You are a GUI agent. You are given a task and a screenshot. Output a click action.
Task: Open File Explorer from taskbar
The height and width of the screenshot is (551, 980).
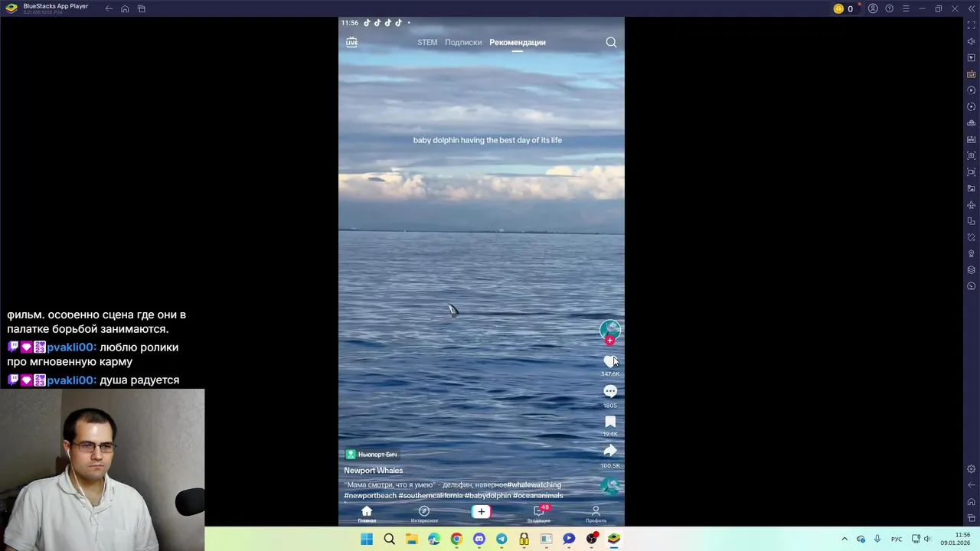[x=412, y=539]
